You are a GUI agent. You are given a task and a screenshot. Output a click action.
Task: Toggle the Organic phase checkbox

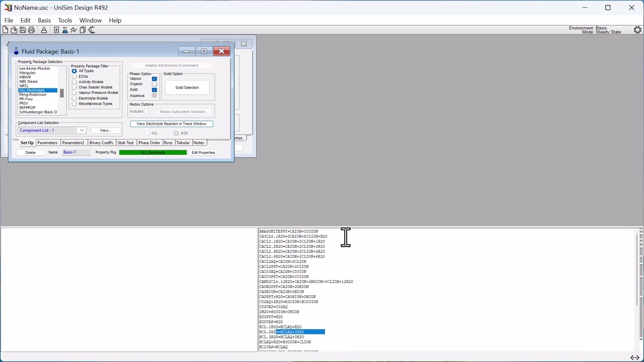154,84
